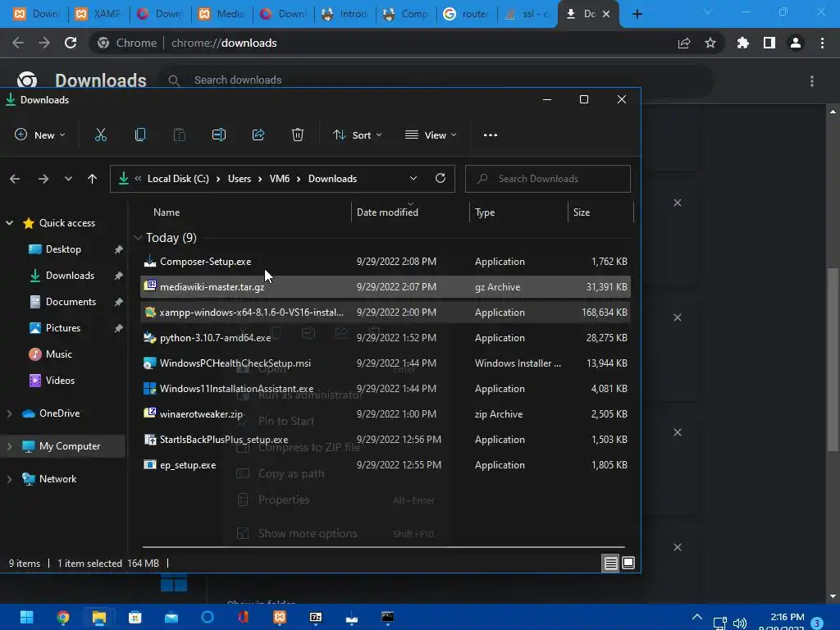Click the Share icon in Explorer toolbar
This screenshot has height=630, width=840.
[258, 135]
